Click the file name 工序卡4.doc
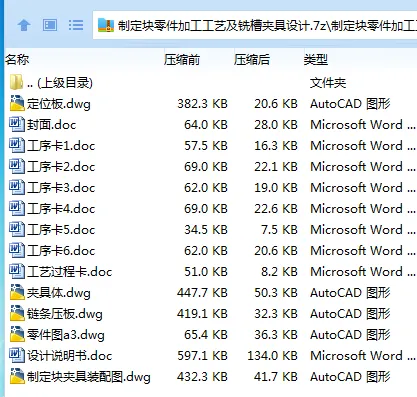Screen dimensions: 417x397 pyautogui.click(x=61, y=209)
